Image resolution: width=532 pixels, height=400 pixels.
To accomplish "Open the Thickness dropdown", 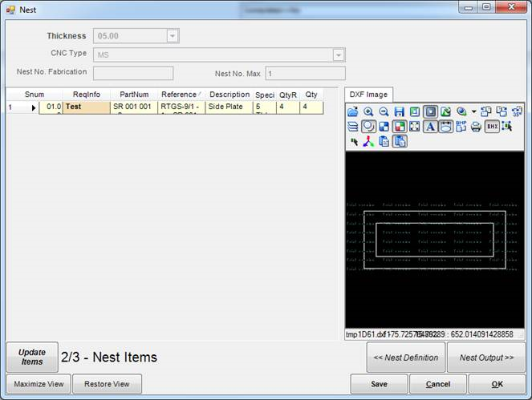I will tap(173, 36).
